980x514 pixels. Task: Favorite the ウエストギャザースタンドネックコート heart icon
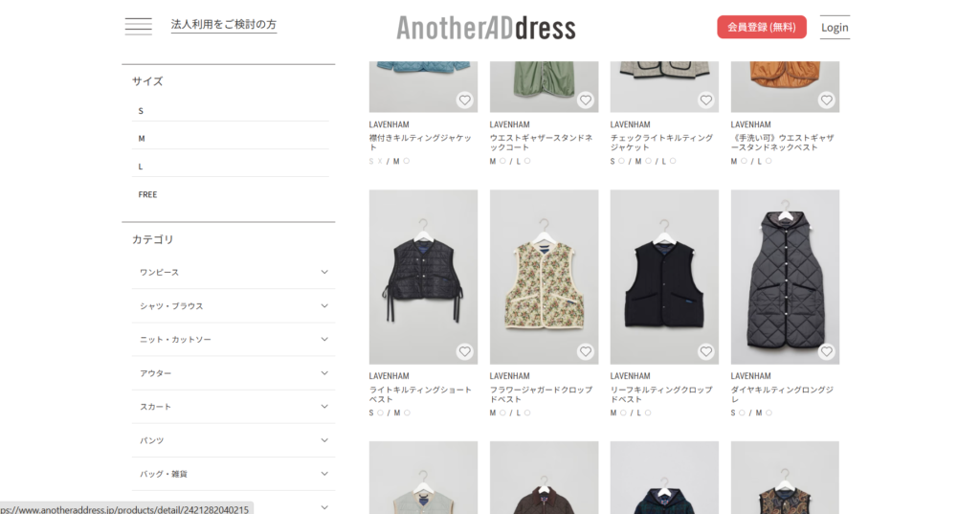[x=585, y=101]
